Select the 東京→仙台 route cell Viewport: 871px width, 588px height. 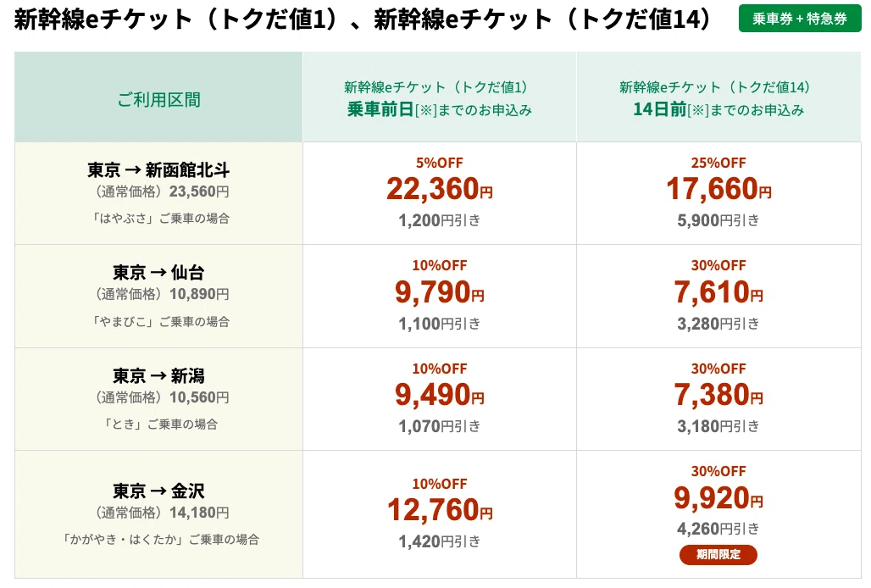pos(159,297)
